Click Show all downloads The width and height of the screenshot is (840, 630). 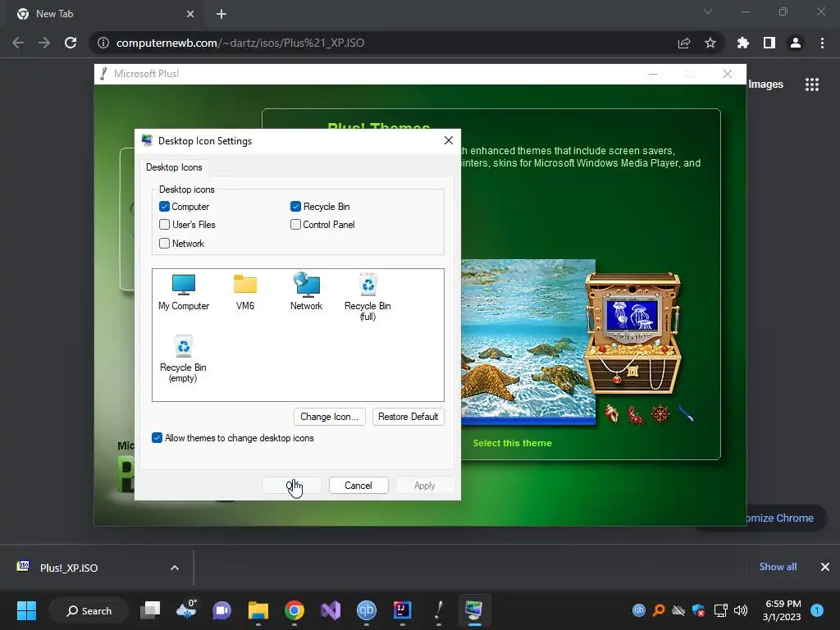click(x=778, y=567)
